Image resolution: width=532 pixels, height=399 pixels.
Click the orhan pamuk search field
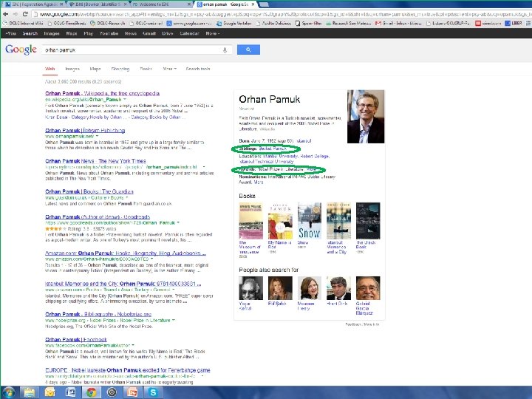click(x=132, y=50)
